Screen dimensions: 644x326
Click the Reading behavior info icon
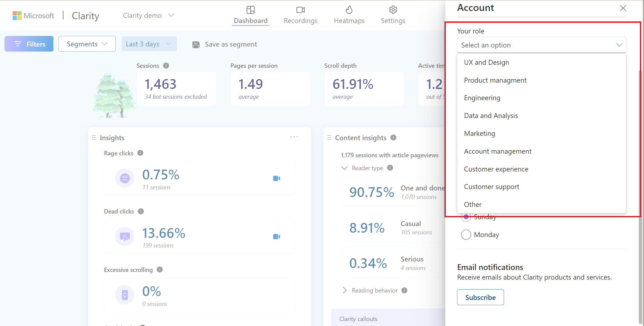point(404,290)
